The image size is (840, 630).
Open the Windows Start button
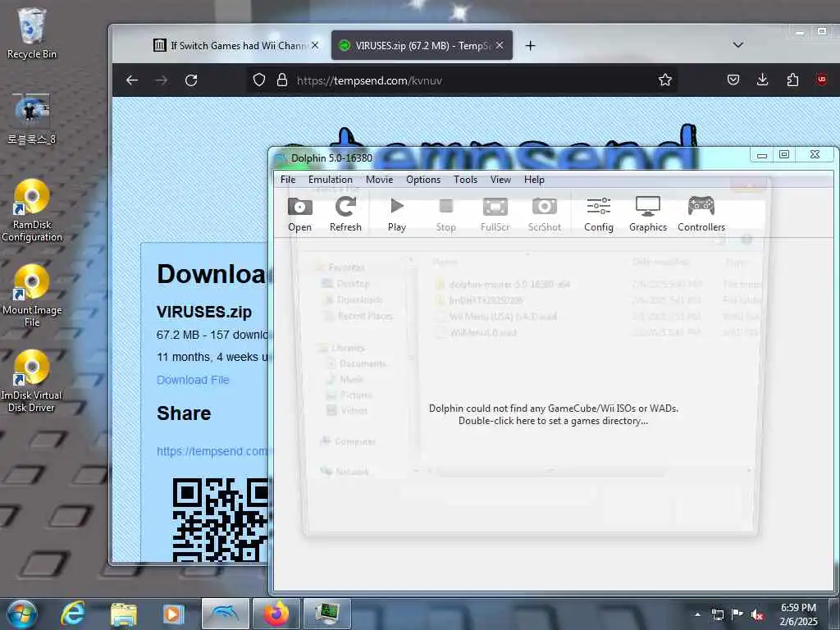(21, 614)
